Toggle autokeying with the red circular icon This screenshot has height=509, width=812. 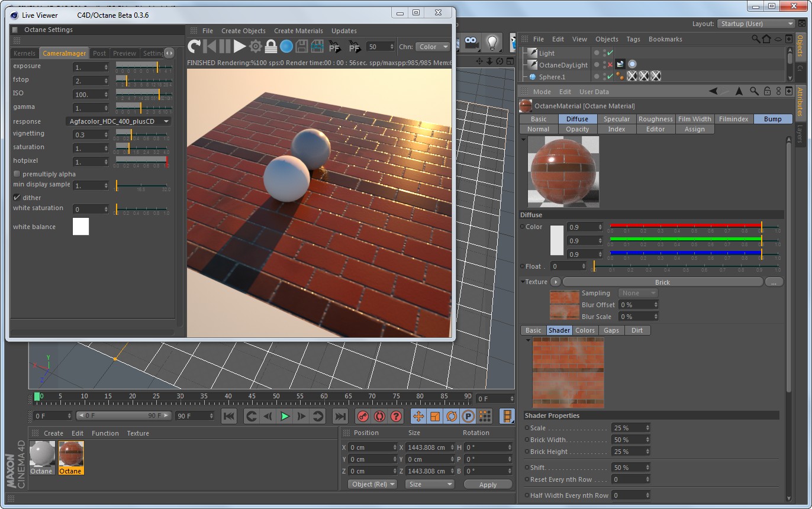pyautogui.click(x=379, y=416)
